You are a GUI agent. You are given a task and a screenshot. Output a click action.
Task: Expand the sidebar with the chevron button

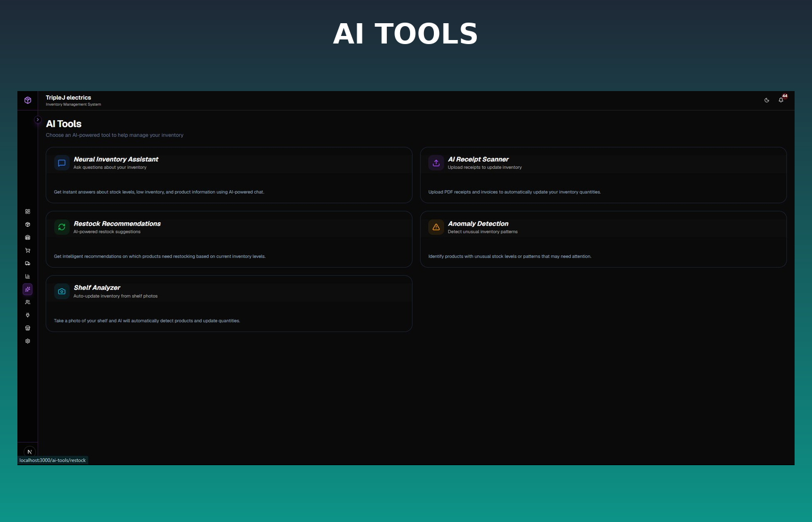(38, 119)
